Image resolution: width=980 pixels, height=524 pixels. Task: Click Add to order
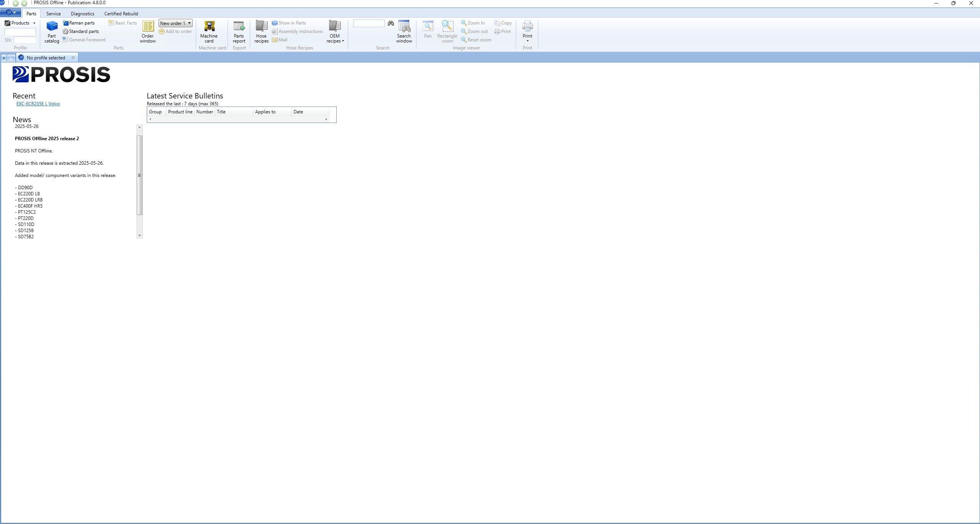tap(175, 31)
